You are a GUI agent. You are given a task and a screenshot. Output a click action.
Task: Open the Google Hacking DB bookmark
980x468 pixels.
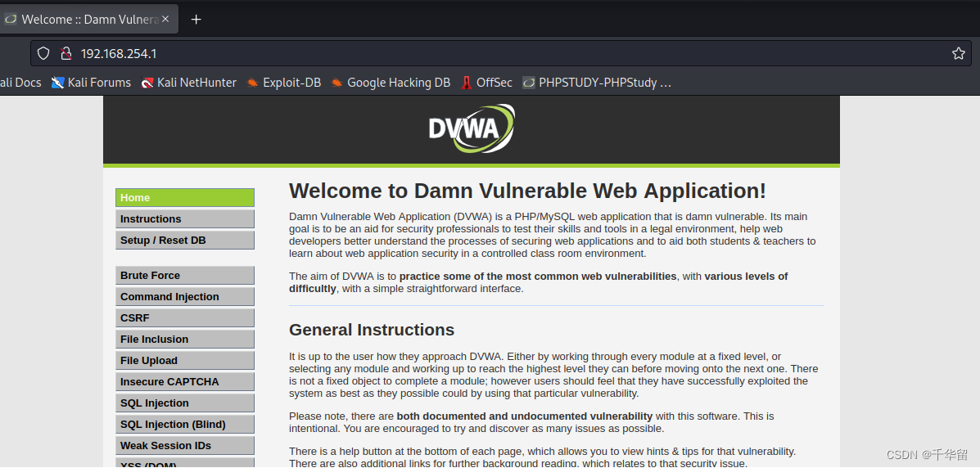pyautogui.click(x=391, y=83)
